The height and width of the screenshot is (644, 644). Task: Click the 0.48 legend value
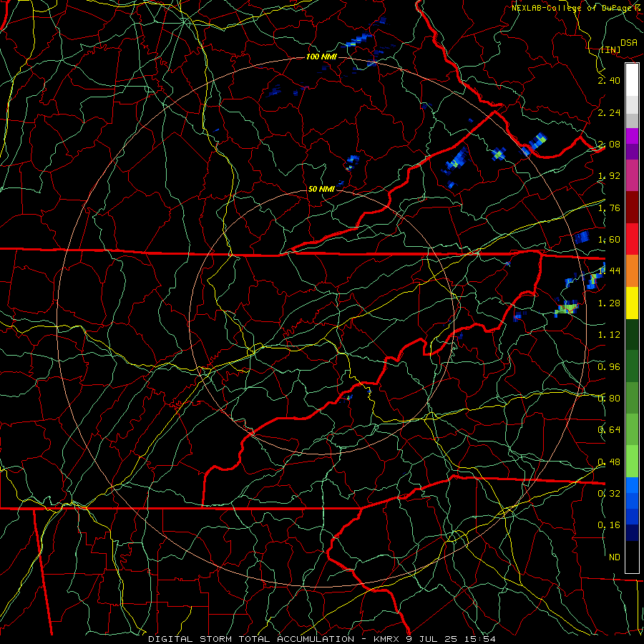[609, 462]
